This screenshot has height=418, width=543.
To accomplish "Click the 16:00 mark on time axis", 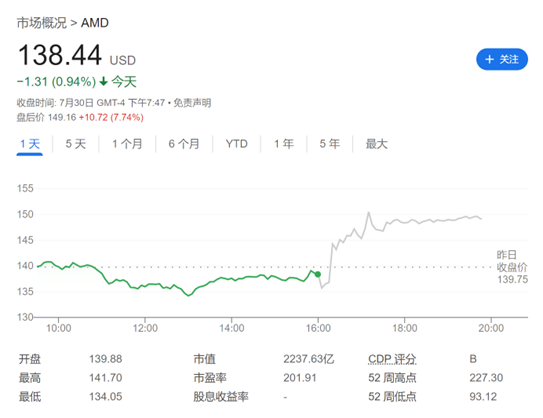I will pyautogui.click(x=318, y=328).
